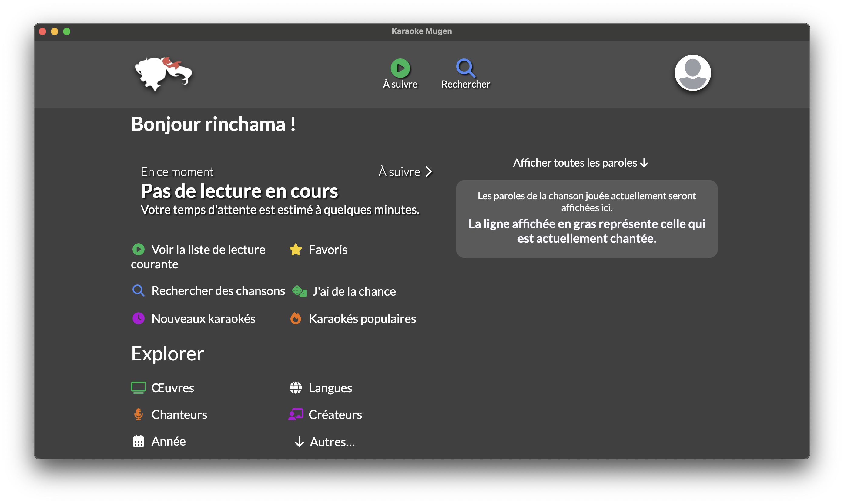Click the star icon for Favoris

point(296,250)
